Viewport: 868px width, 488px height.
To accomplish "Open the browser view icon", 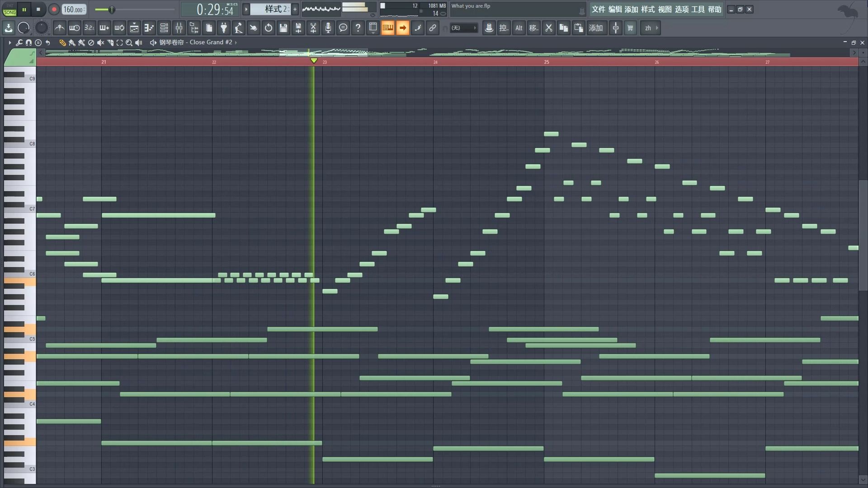I will click(x=194, y=28).
